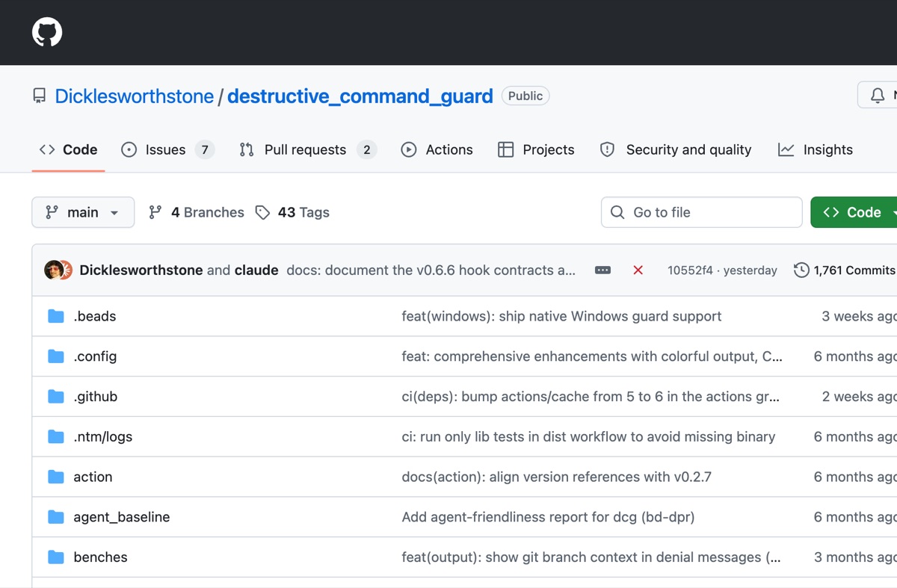The image size is (897, 588).
Task: Open latest commit message docs: document the v0.6.6
Action: coord(431,270)
